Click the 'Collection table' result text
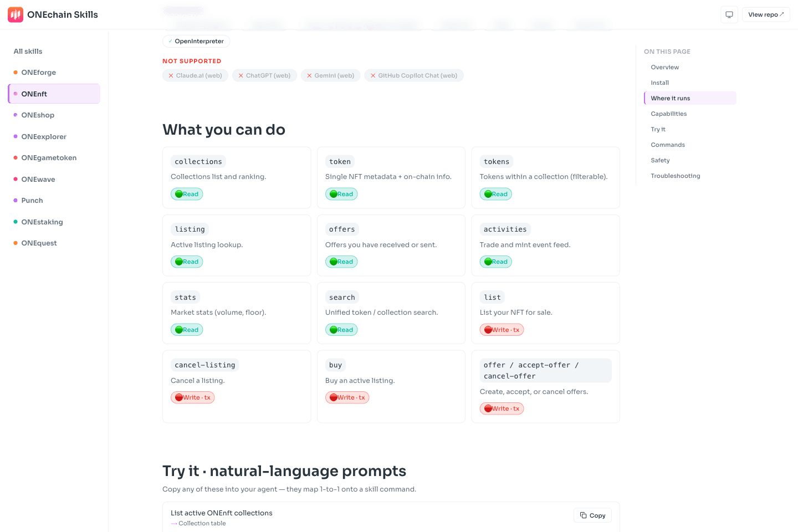The width and height of the screenshot is (798, 532). point(202,523)
